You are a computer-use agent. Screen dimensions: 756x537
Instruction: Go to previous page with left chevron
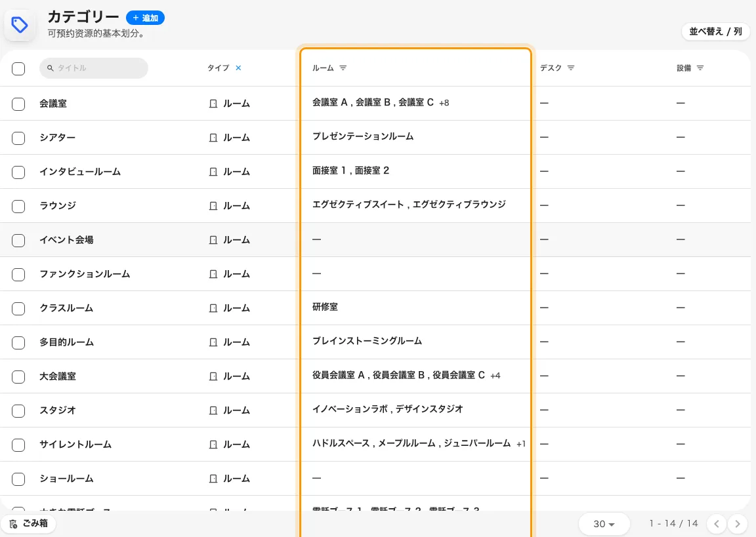[717, 524]
